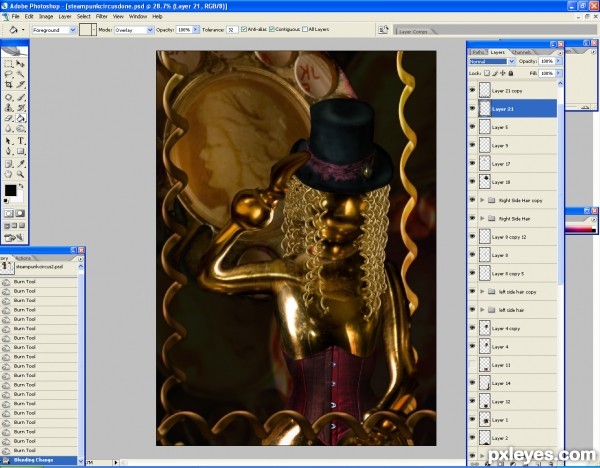Toggle lock transparent pixels in Layers panel
The width and height of the screenshot is (600, 468).
click(x=487, y=73)
